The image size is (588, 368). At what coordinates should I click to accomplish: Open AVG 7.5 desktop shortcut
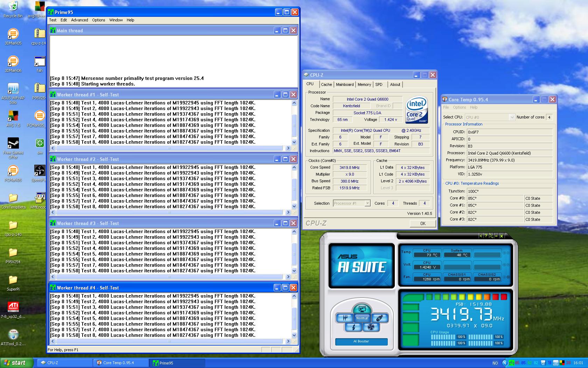[x=13, y=118]
